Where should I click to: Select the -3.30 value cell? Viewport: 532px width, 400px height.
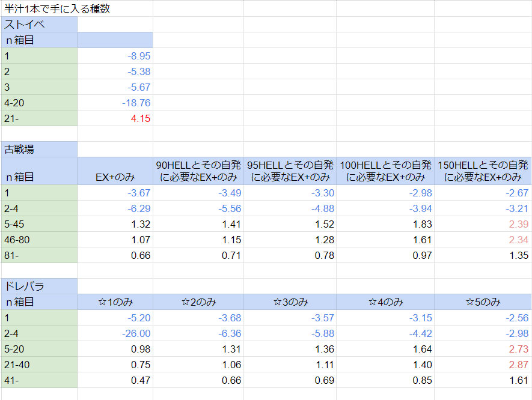click(x=290, y=193)
